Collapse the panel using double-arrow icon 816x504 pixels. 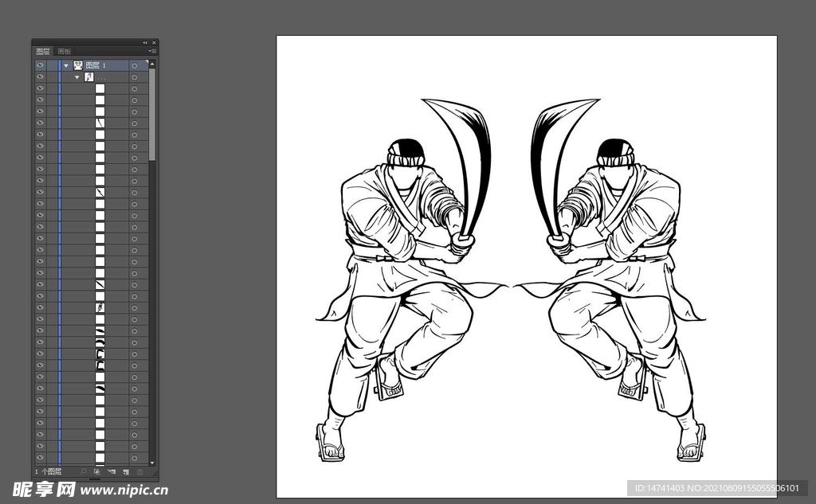pyautogui.click(x=145, y=42)
